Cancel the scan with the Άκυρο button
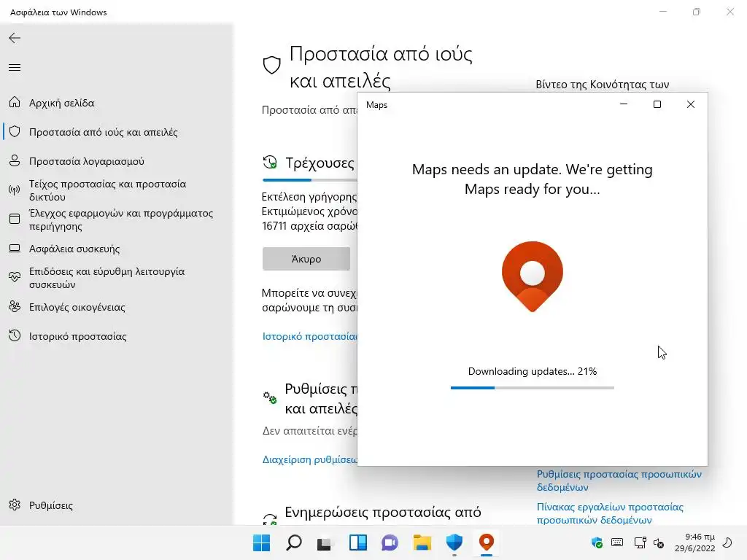747x560 pixels. [306, 259]
